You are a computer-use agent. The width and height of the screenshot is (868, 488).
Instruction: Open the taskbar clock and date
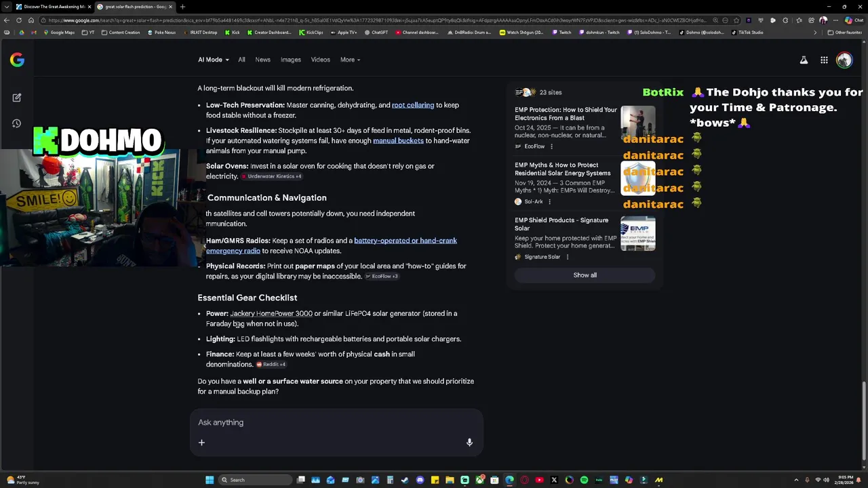click(x=845, y=480)
